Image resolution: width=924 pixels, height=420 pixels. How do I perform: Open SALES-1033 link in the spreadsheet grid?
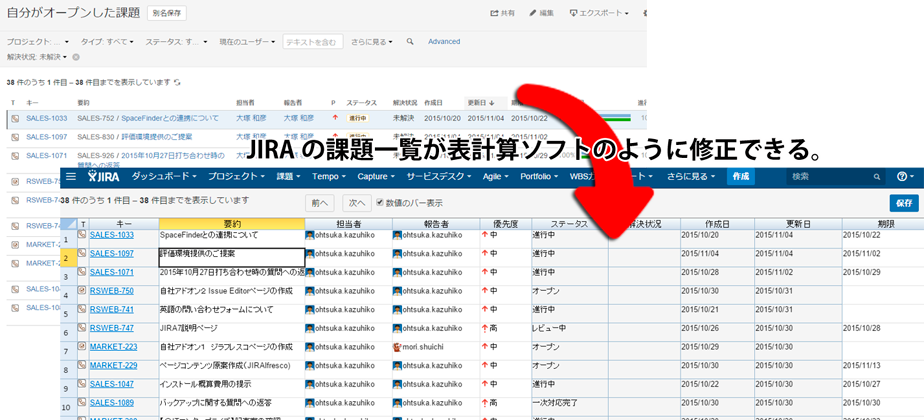pyautogui.click(x=111, y=234)
